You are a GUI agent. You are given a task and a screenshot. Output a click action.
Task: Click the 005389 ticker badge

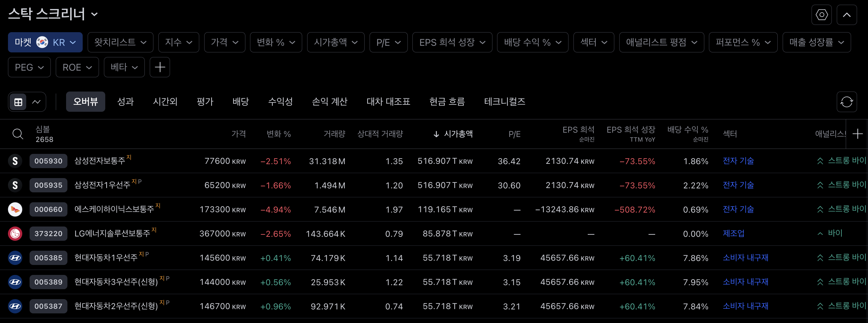[48, 282]
